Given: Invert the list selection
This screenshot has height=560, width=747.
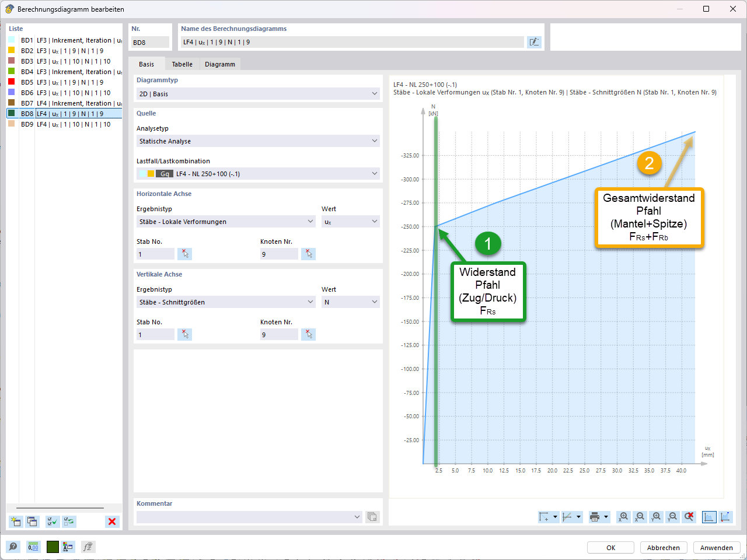Looking at the screenshot, I should point(69,521).
